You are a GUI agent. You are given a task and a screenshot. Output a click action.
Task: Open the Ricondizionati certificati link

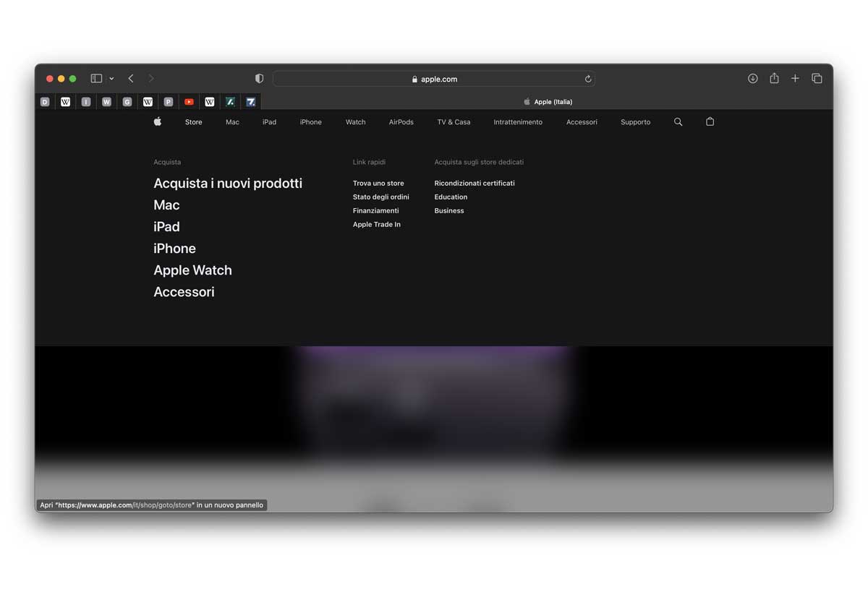coord(475,184)
